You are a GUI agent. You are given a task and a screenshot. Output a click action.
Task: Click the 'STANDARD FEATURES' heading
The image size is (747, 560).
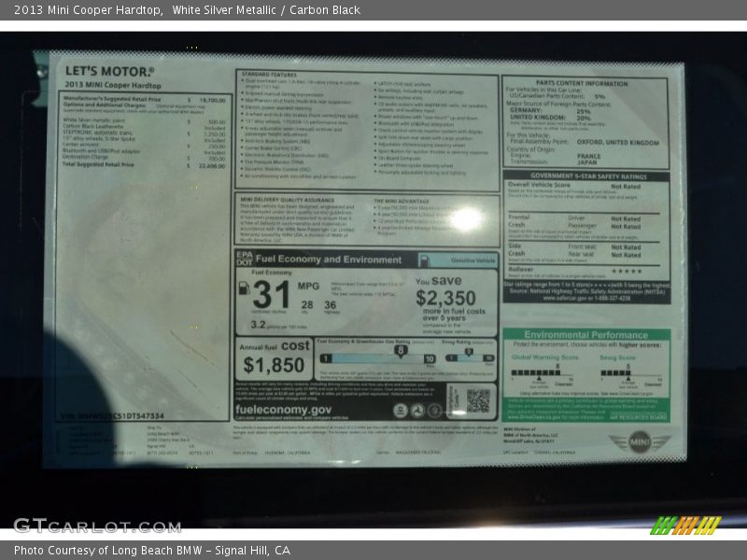coord(269,75)
